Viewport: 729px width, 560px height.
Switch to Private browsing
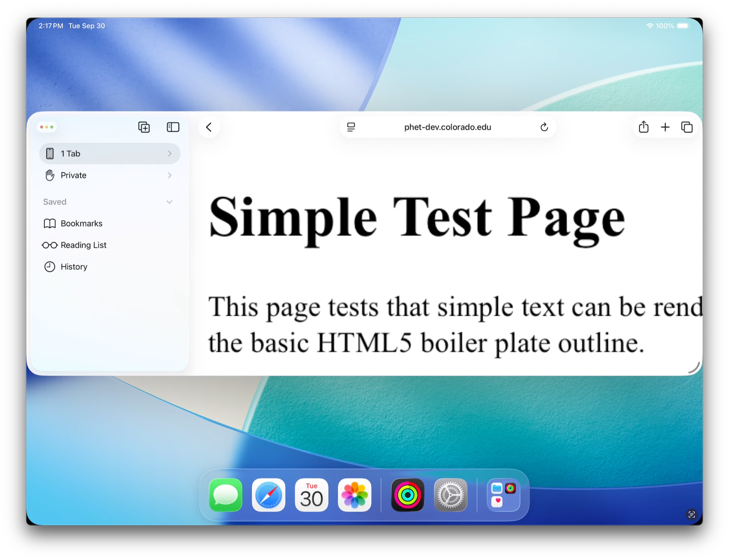click(x=74, y=175)
